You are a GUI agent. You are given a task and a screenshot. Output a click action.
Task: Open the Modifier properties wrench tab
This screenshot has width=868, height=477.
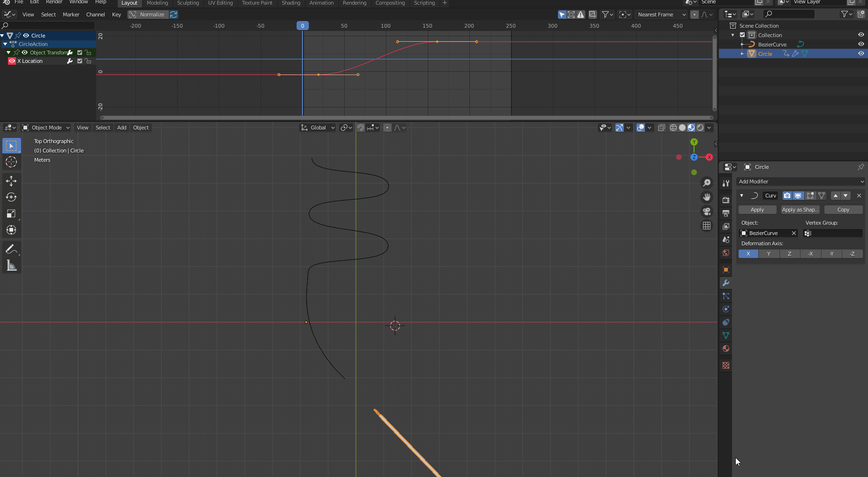pyautogui.click(x=726, y=283)
